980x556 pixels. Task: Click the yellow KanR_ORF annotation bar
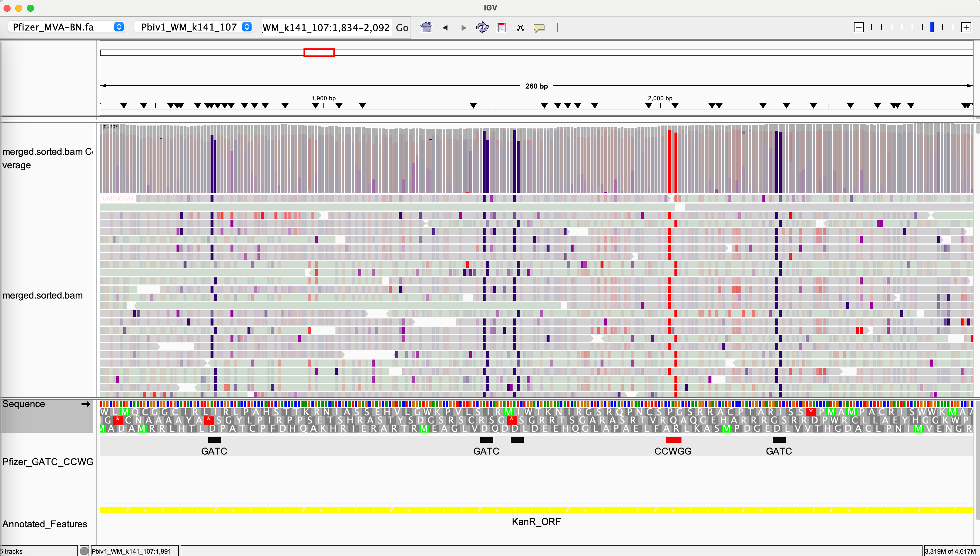point(536,510)
